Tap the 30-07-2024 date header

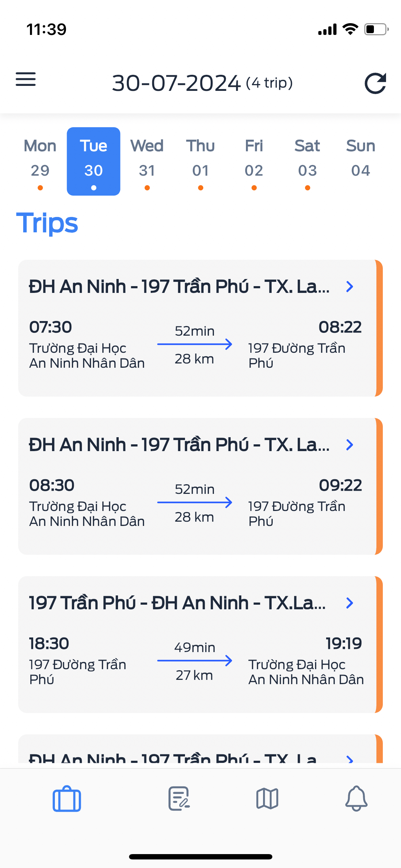176,83
